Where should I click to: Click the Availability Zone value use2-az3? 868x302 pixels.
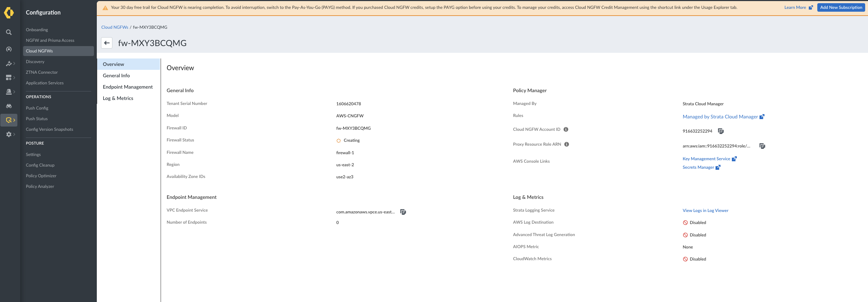click(x=345, y=177)
